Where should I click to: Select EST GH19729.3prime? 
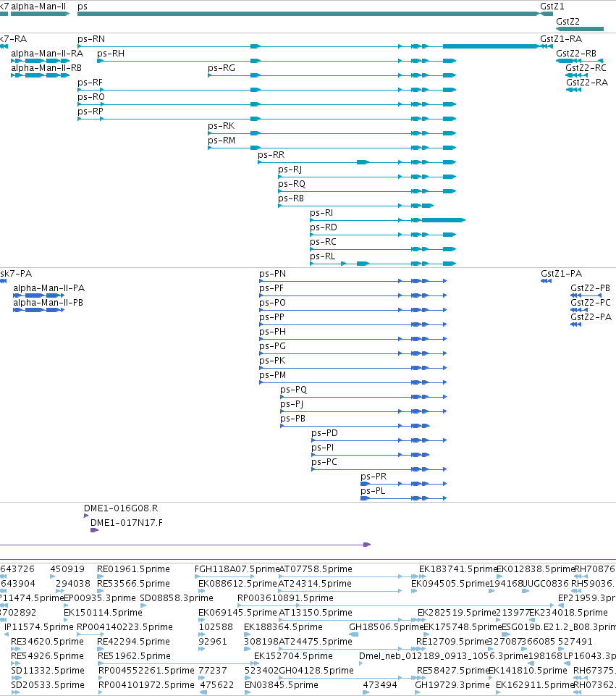click(x=452, y=685)
